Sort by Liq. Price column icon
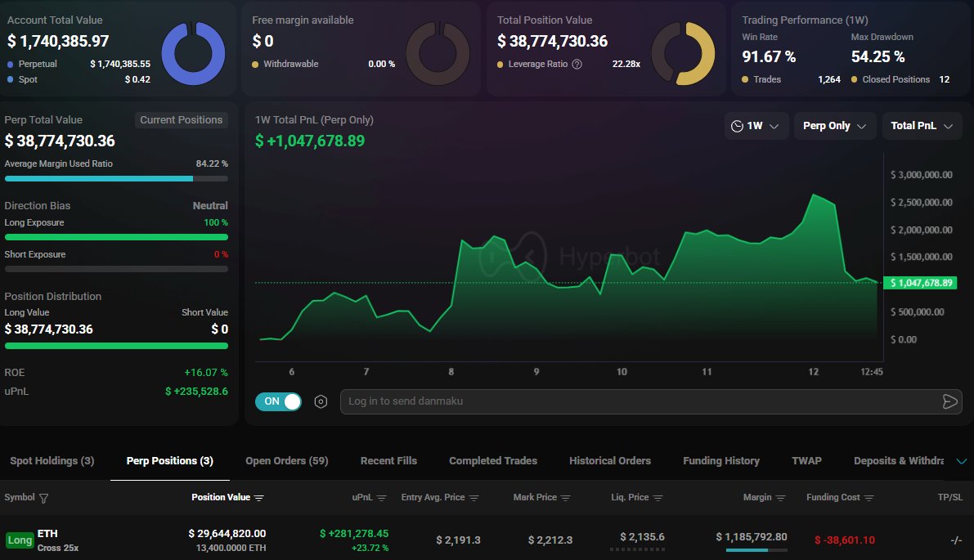 tap(658, 498)
